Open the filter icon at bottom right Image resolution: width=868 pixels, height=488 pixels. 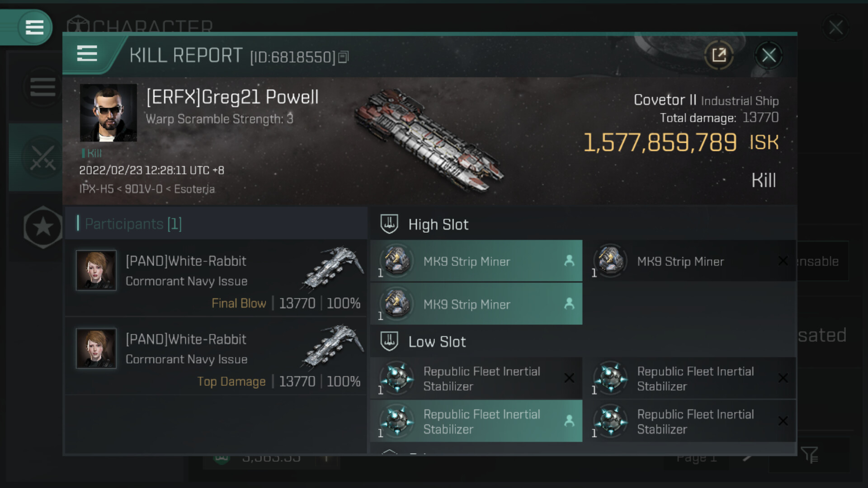(x=809, y=455)
